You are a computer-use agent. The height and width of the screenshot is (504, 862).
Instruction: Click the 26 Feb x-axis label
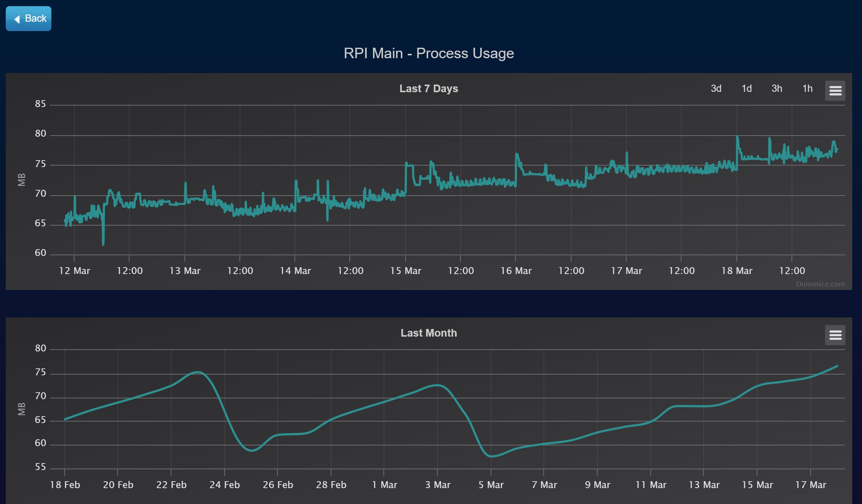tap(278, 485)
